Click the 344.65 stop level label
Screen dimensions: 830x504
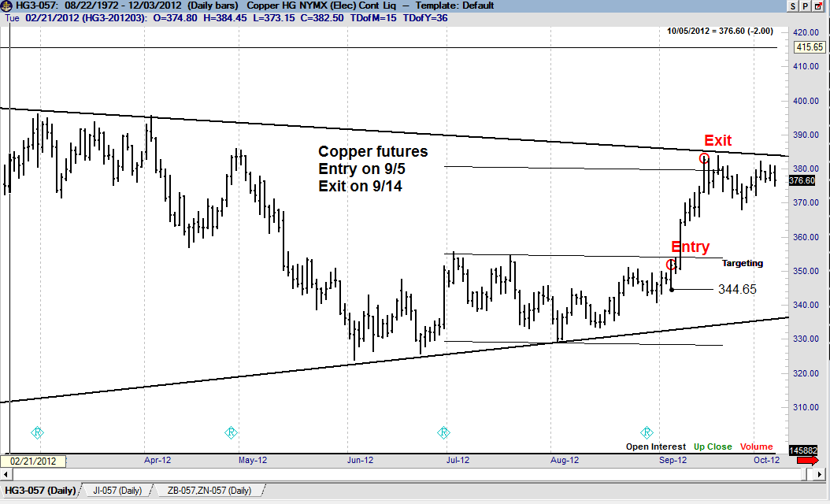coord(737,289)
